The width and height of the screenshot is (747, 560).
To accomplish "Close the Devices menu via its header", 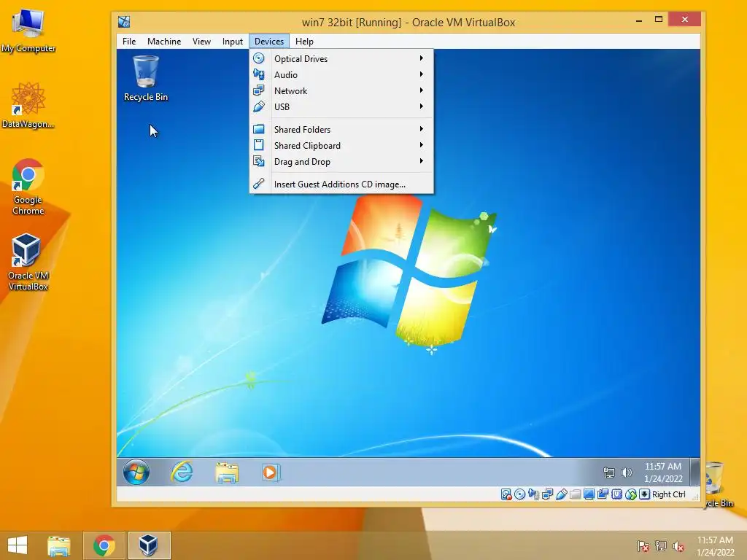I will pyautogui.click(x=269, y=42).
